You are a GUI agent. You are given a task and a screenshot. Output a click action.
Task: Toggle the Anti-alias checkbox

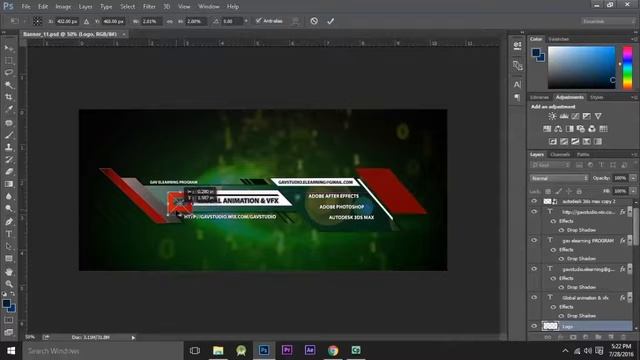coord(258,21)
